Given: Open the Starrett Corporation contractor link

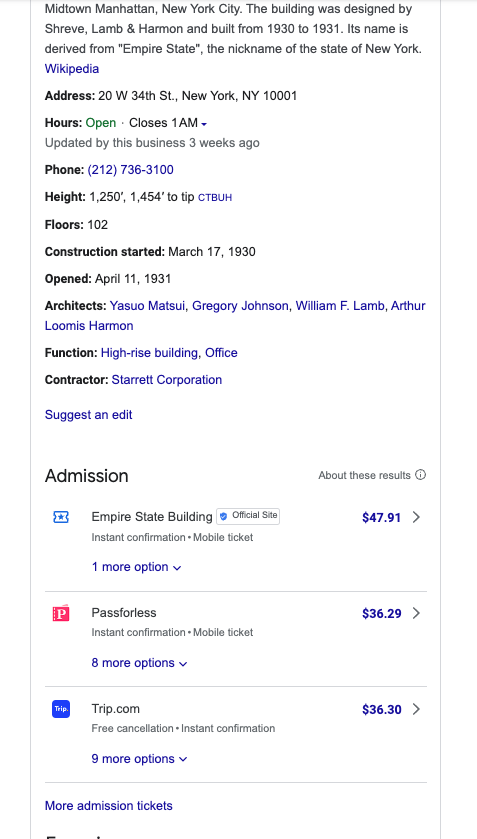Looking at the screenshot, I should tap(166, 380).
